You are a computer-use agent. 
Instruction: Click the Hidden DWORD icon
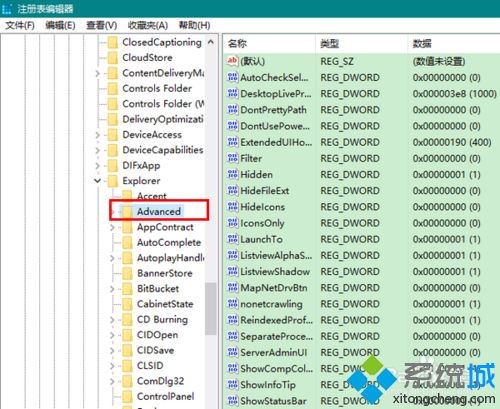pyautogui.click(x=232, y=174)
